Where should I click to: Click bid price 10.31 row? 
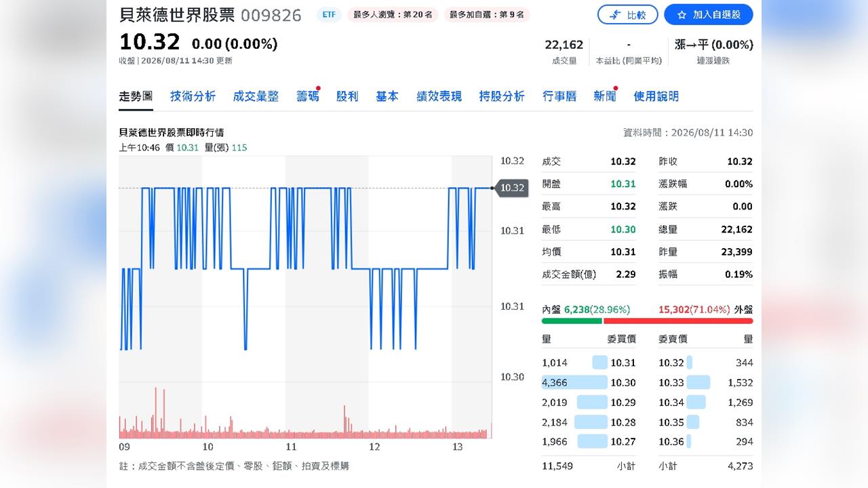pos(589,363)
